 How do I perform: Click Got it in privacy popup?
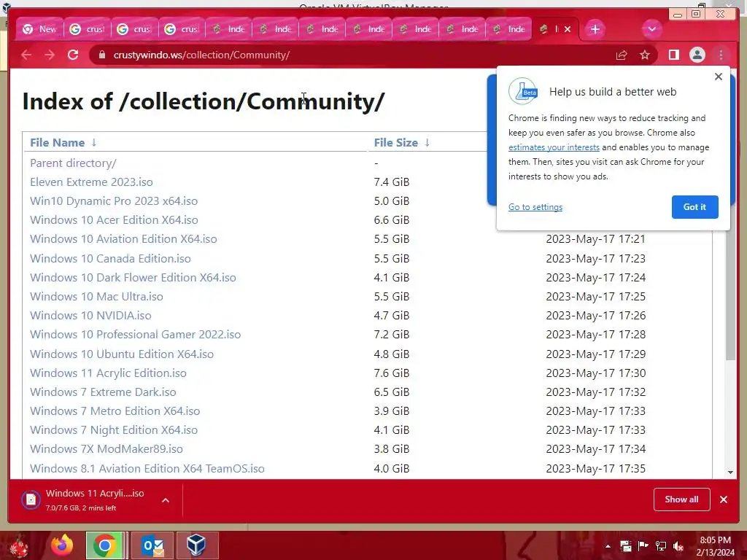(x=694, y=207)
